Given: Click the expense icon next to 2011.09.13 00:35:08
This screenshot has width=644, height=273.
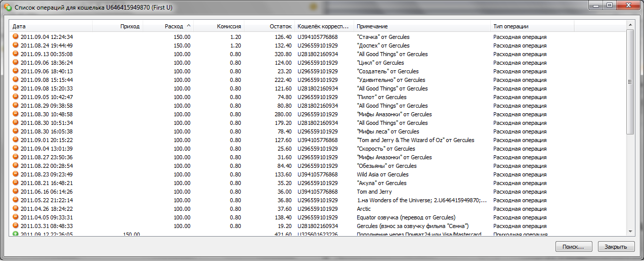Looking at the screenshot, I should (15, 54).
